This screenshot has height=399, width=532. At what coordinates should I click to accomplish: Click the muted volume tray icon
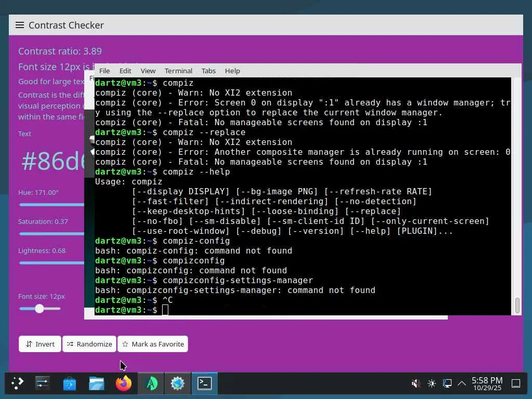tap(416, 383)
